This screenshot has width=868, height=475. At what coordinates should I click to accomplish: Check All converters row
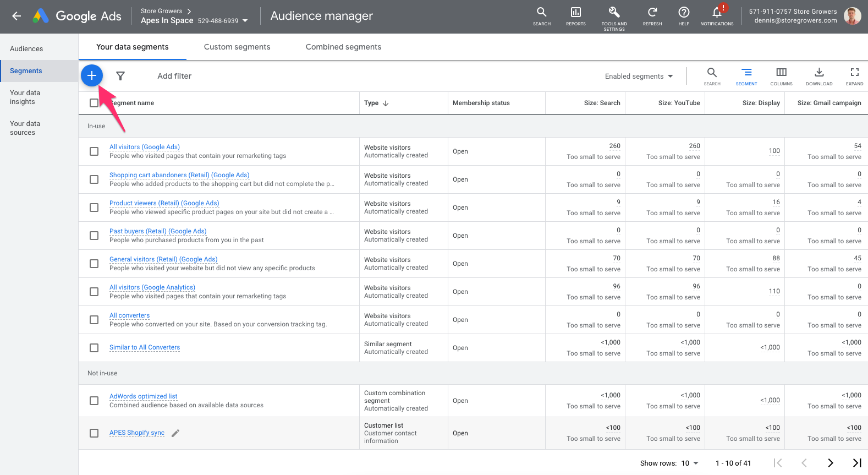(x=94, y=320)
